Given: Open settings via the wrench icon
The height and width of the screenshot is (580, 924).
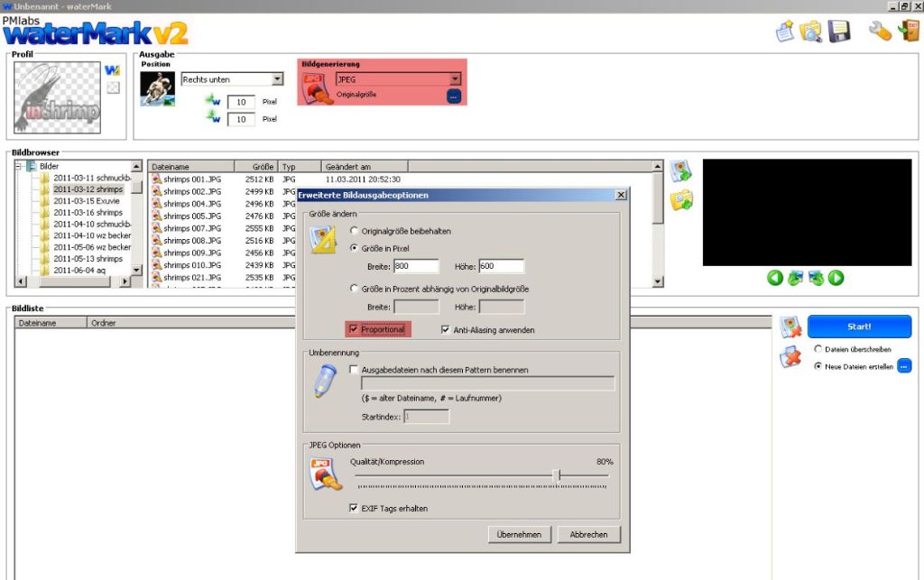Looking at the screenshot, I should coord(880,32).
